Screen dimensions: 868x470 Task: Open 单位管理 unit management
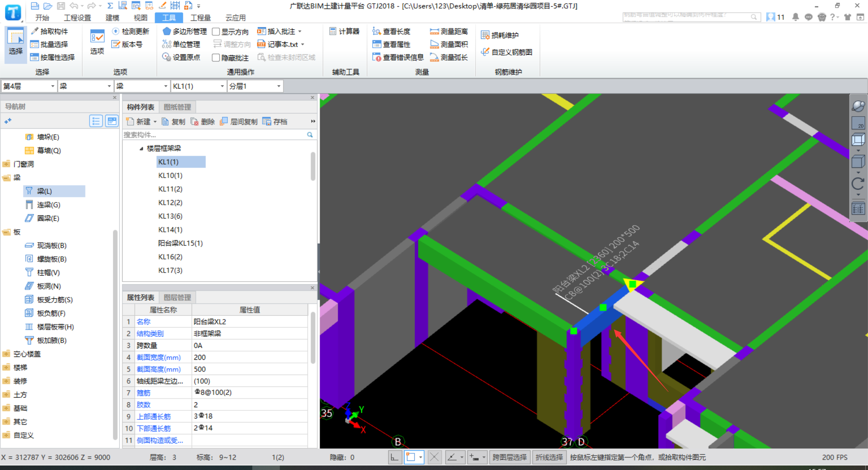(181, 44)
